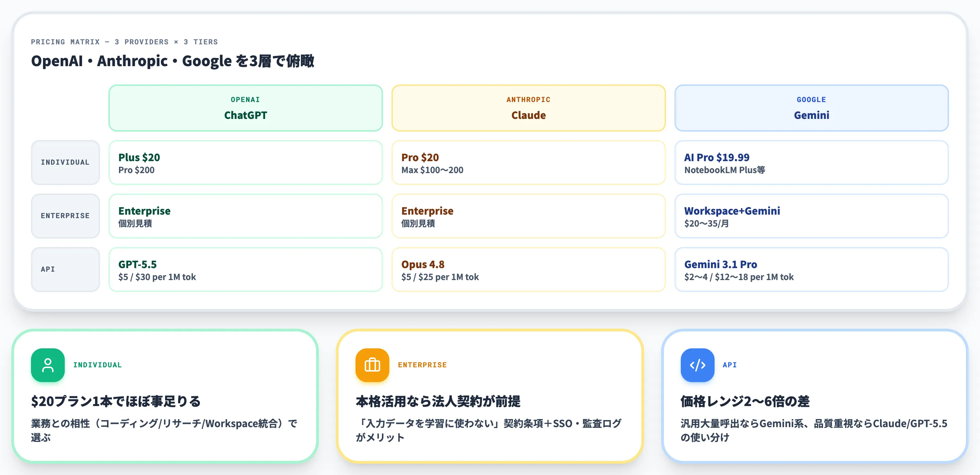Click the orange ENTERPRISE label in bottom card
Screen dimensions: 980x475
coord(422,365)
